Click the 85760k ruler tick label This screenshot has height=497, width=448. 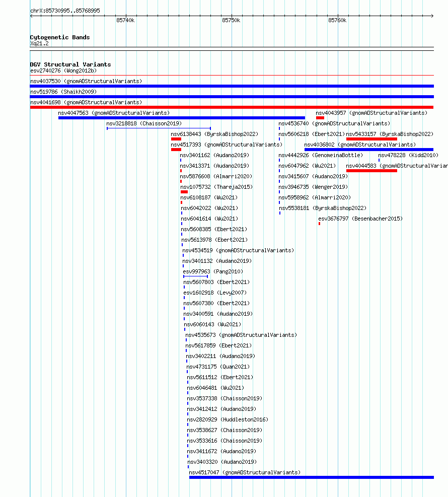(x=337, y=20)
